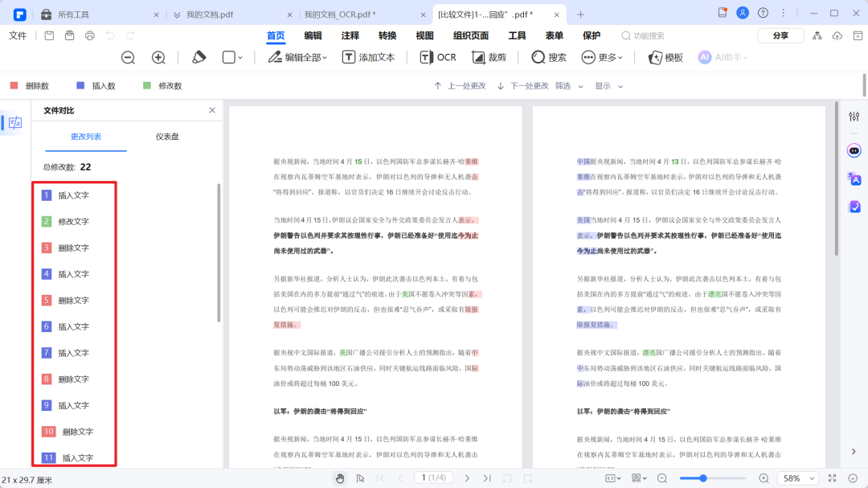Click the redo arrow
Image resolution: width=868 pixels, height=488 pixels.
pos(130,35)
